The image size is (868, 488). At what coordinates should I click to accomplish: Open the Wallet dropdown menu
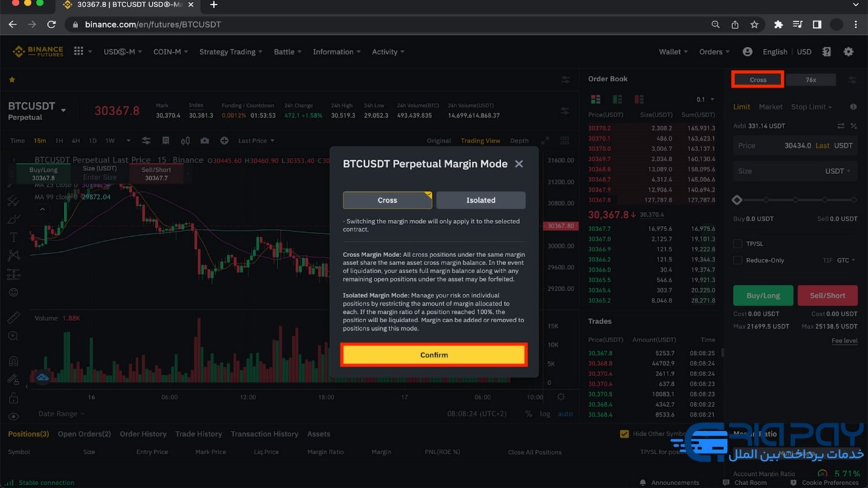click(x=673, y=52)
